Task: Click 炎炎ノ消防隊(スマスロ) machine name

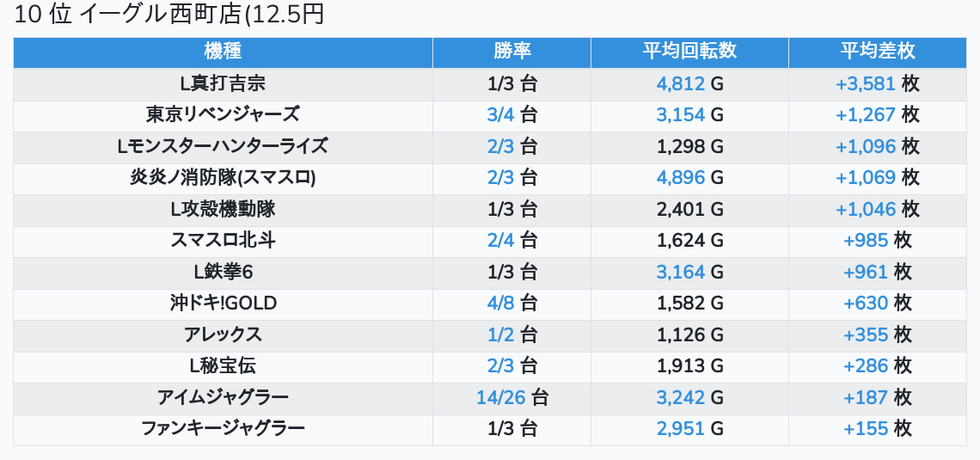Action: tap(223, 178)
